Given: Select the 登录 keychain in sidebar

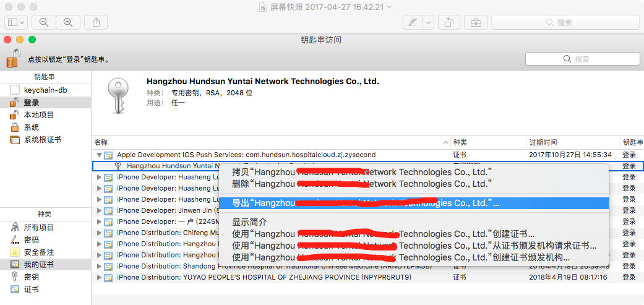Looking at the screenshot, I should coord(45,103).
